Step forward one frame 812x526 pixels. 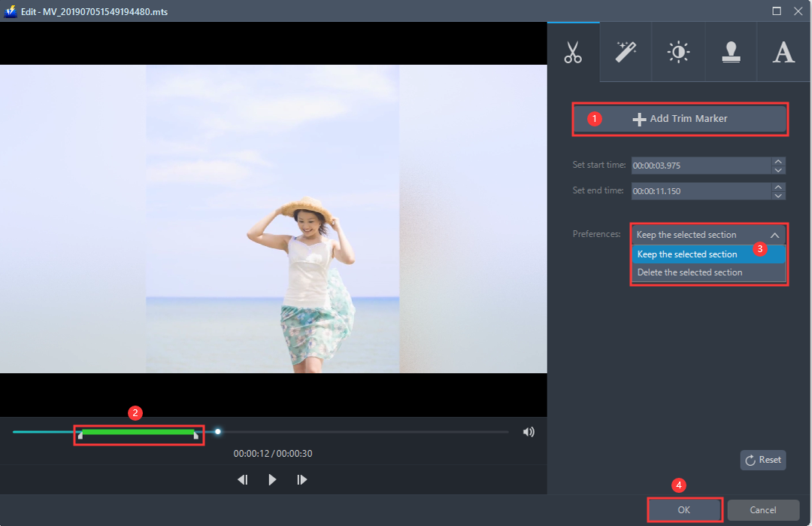pyautogui.click(x=301, y=479)
